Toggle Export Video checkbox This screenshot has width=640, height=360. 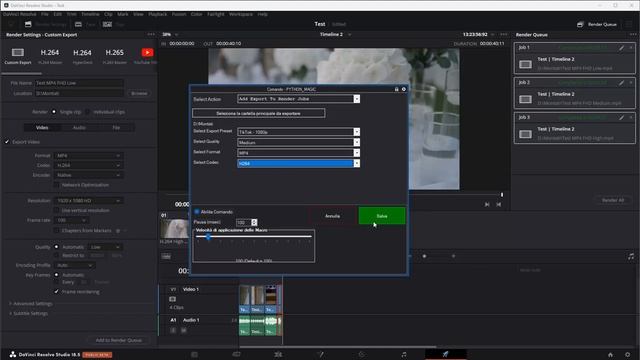point(7,142)
